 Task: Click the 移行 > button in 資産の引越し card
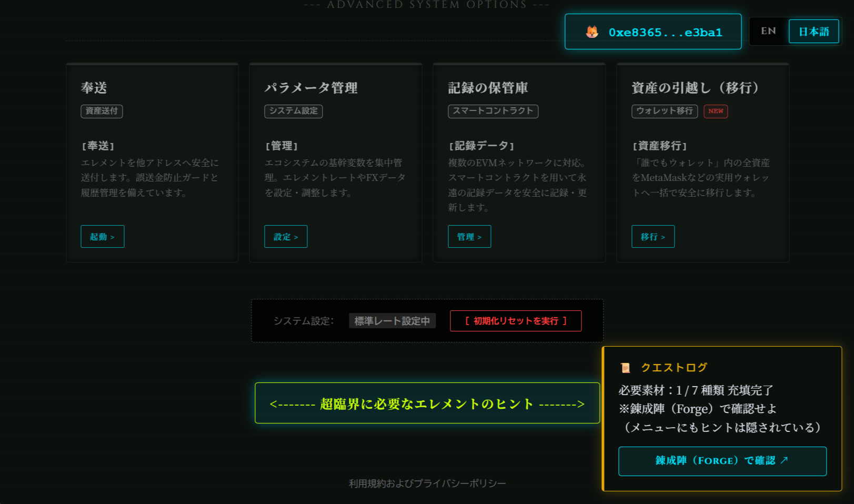653,237
